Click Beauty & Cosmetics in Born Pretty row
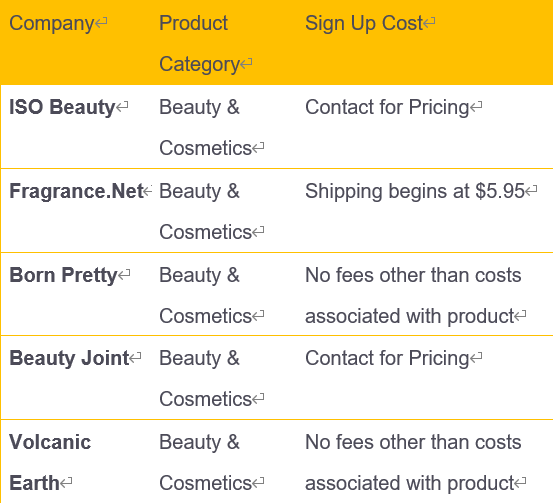The image size is (553, 503). tap(205, 295)
